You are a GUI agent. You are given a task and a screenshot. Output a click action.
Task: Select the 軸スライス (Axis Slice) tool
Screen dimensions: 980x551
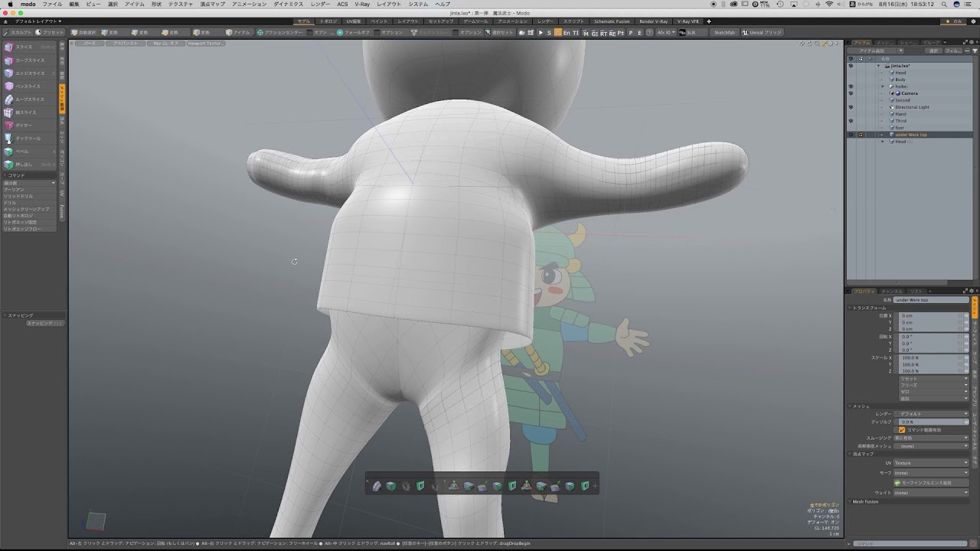click(x=30, y=112)
